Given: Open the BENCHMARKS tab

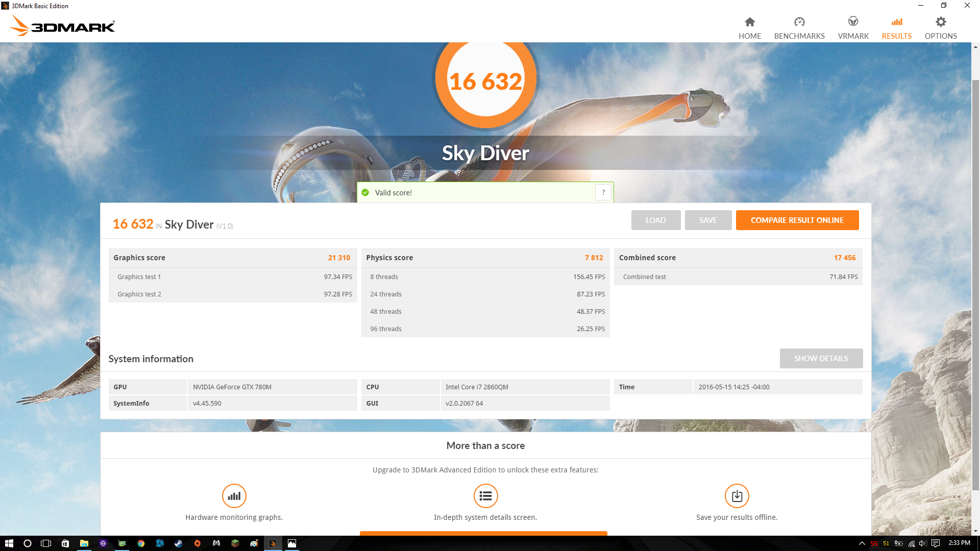Looking at the screenshot, I should click(799, 28).
